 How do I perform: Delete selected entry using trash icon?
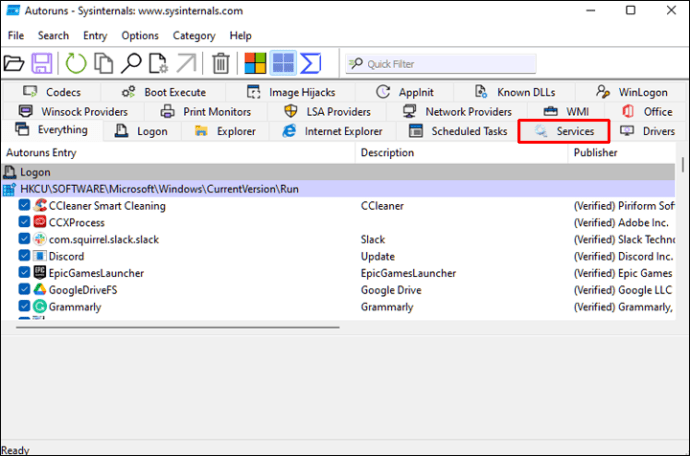pyautogui.click(x=221, y=64)
